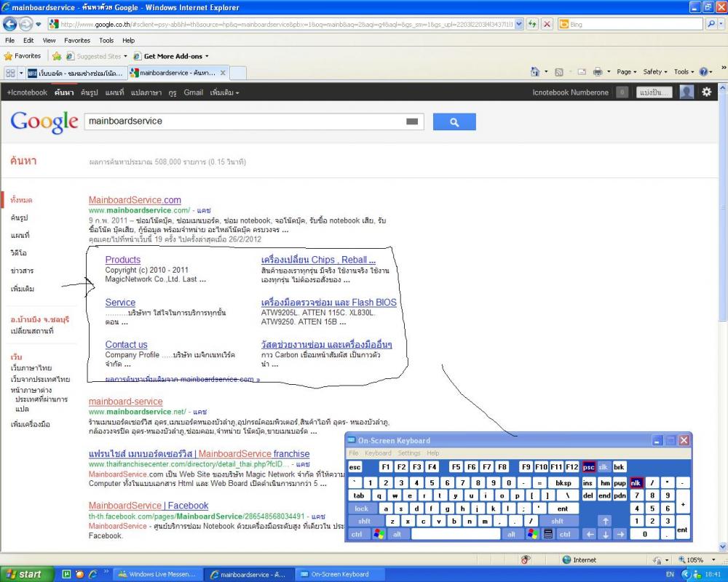Click the page vertical scrollbar down arrow
Image resolution: width=728 pixels, height=582 pixels.
[x=723, y=547]
